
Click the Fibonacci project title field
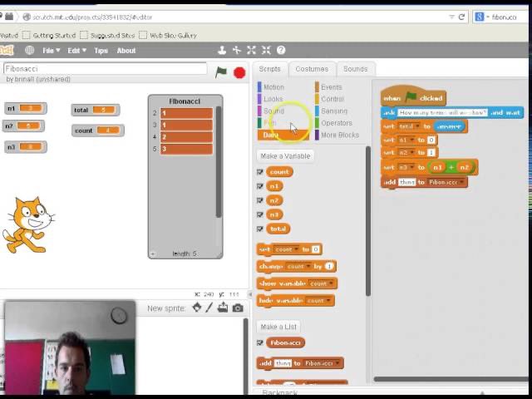pyautogui.click(x=105, y=69)
